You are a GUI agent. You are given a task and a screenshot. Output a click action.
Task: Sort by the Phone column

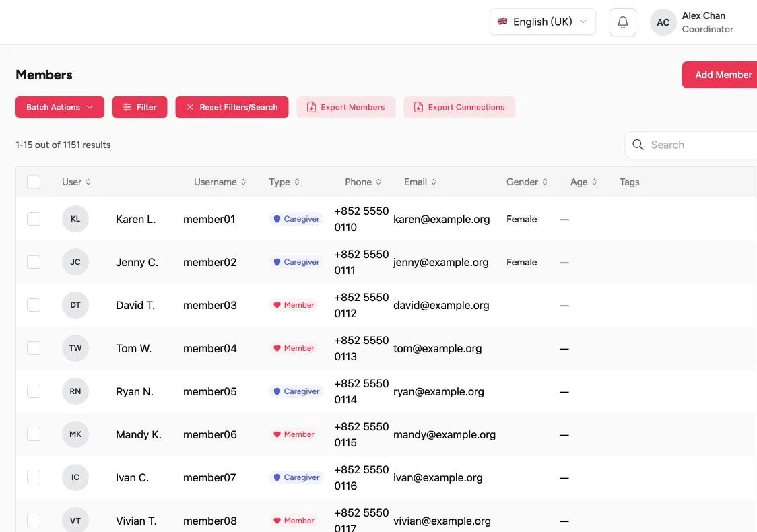tap(363, 182)
